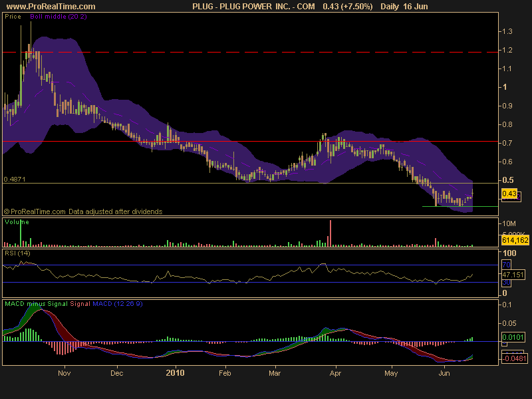Click the 0.8 price axis label

[x=507, y=124]
